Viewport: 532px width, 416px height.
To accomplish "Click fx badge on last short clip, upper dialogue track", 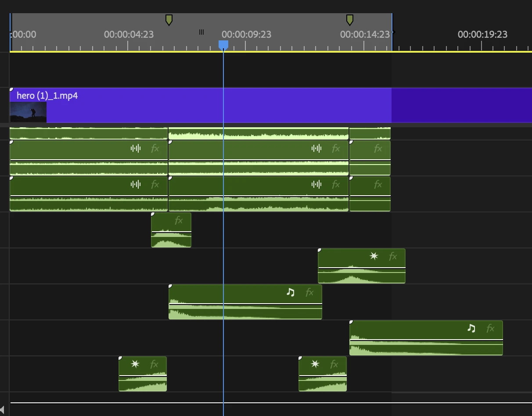I will 378,148.
